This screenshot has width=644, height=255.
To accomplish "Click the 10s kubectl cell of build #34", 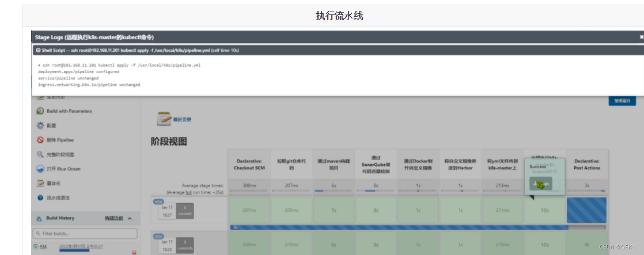I will point(544,210).
